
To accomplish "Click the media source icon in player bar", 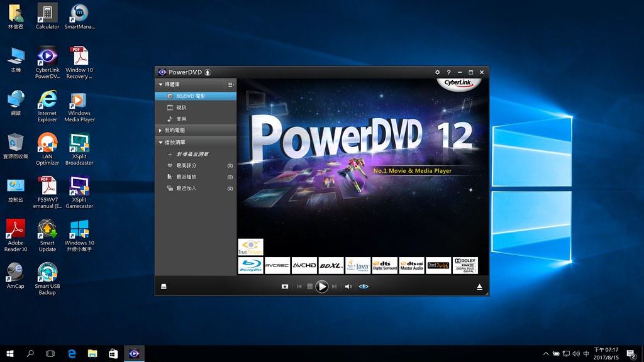I will point(164,287).
